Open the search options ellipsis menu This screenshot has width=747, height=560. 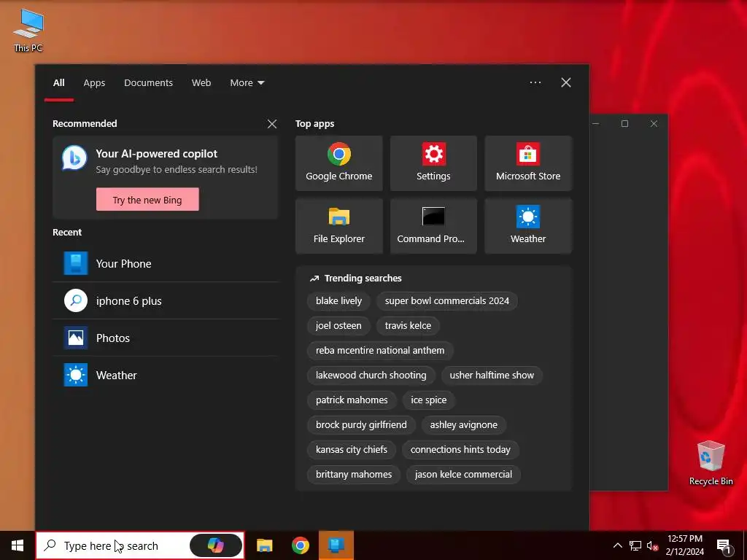(x=535, y=82)
